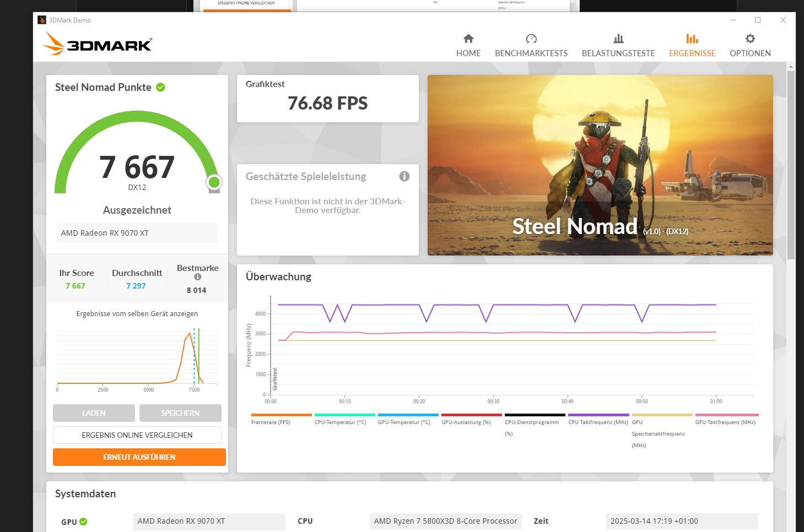This screenshot has width=804, height=532.
Task: Click green verification check beside GPU entry
Action: 83,522
